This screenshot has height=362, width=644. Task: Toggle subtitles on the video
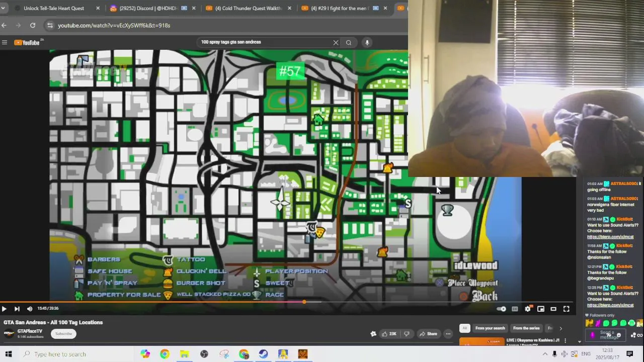(515, 309)
